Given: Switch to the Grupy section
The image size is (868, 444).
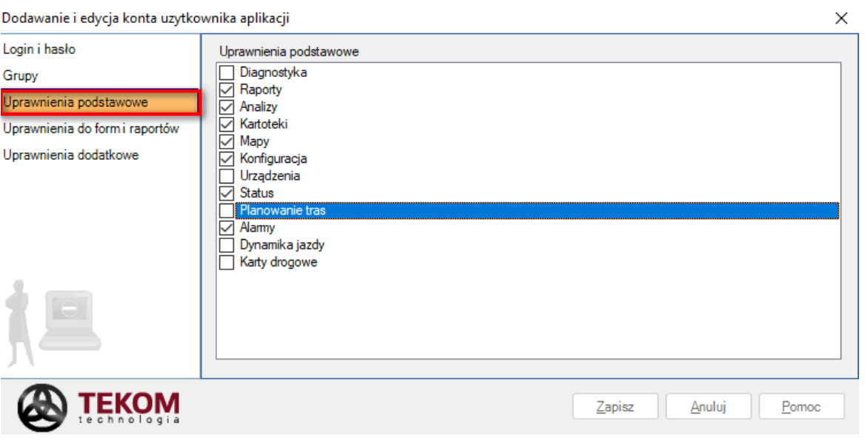Looking at the screenshot, I should point(21,75).
